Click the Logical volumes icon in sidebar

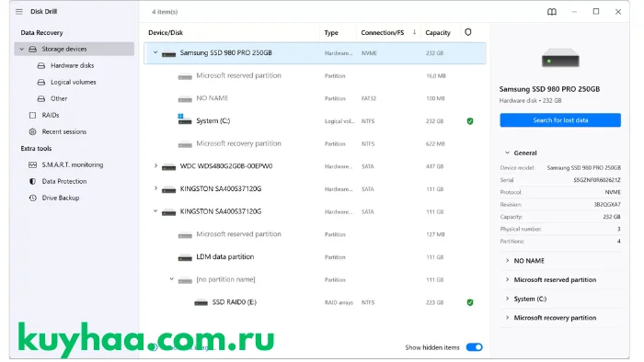[41, 83]
